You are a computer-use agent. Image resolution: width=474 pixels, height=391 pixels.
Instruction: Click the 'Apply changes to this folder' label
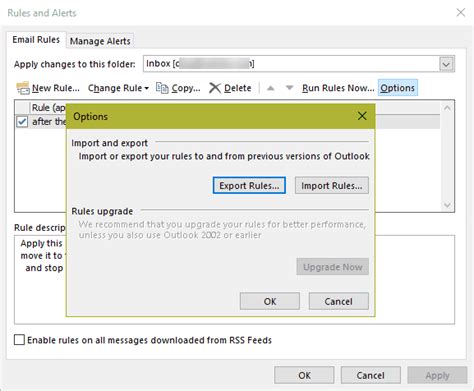[x=75, y=64]
